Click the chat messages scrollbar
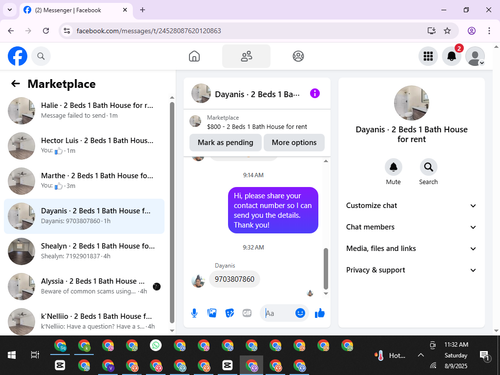 pyautogui.click(x=326, y=269)
